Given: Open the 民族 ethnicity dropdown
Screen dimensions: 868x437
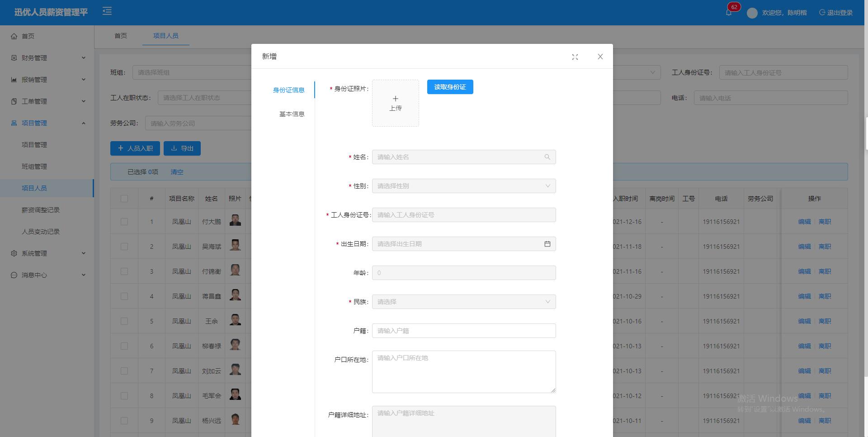Looking at the screenshot, I should [x=463, y=302].
